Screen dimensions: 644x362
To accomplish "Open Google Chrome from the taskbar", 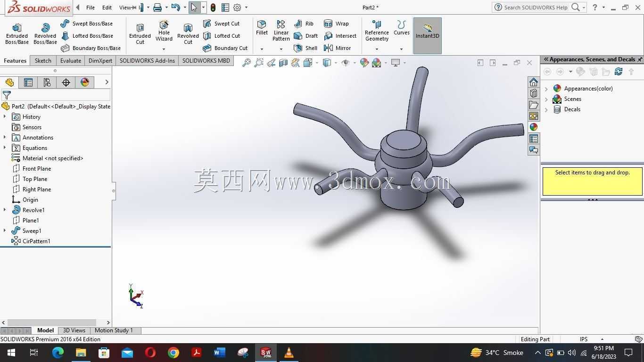I will tap(173, 353).
